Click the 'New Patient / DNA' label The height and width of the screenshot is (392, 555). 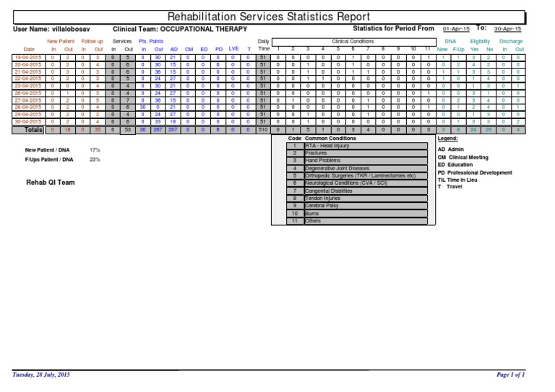coord(47,150)
